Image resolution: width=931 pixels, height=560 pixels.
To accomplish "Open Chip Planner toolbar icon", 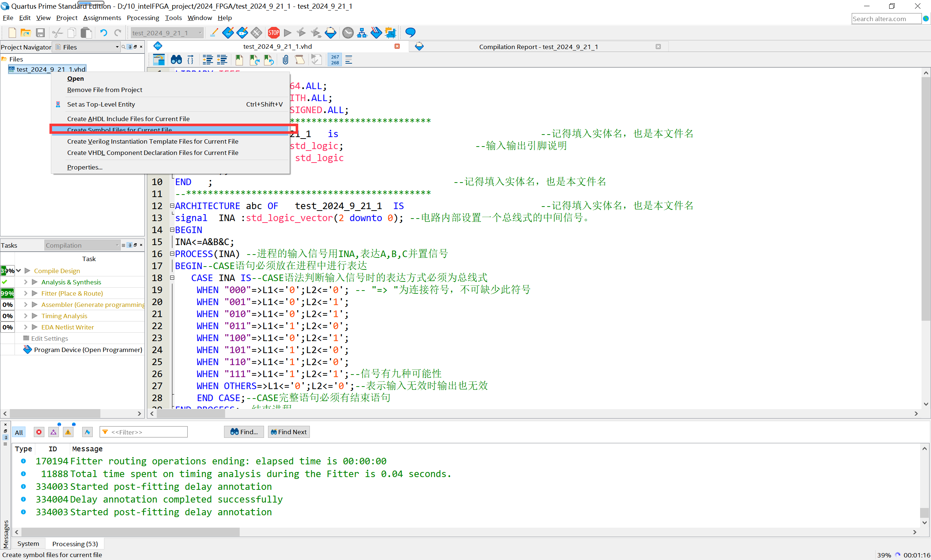I will [390, 33].
